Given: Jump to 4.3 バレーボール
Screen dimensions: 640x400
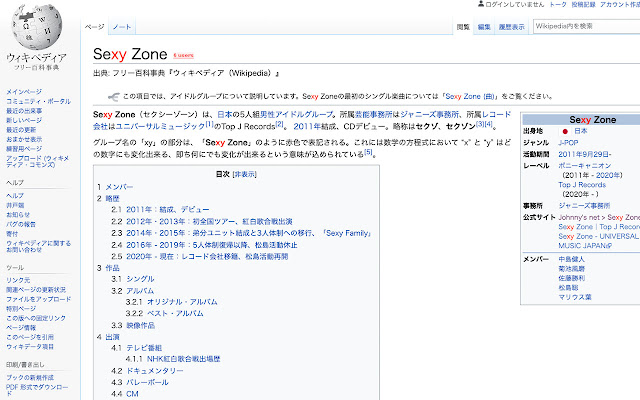Looking at the screenshot, I should (x=147, y=382).
